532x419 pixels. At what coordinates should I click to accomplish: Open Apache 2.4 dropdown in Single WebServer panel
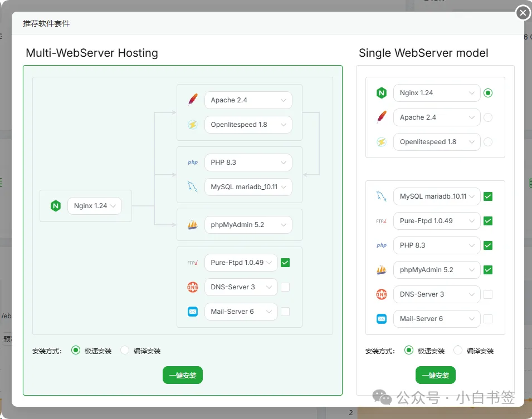click(x=437, y=117)
